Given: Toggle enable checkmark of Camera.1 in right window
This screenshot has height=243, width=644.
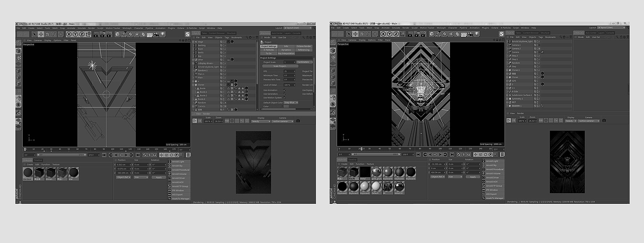Looking at the screenshot, I should [x=539, y=45].
